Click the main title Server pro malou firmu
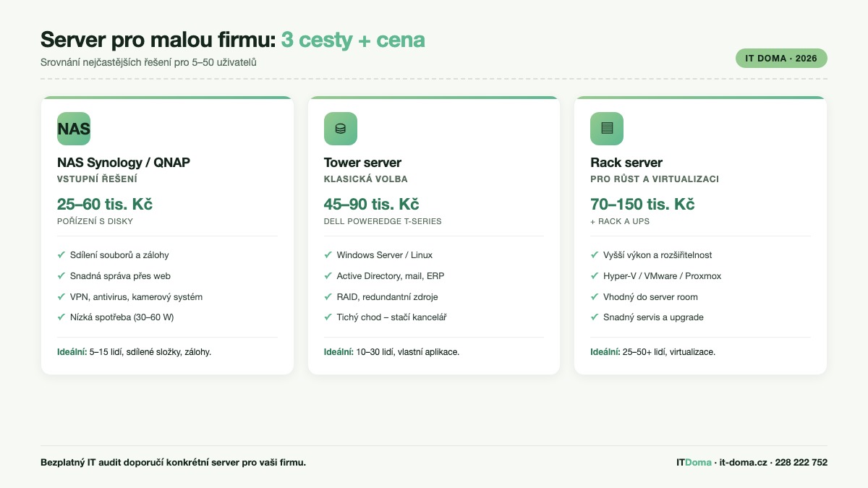Screen dimensions: 868x488 pos(158,40)
